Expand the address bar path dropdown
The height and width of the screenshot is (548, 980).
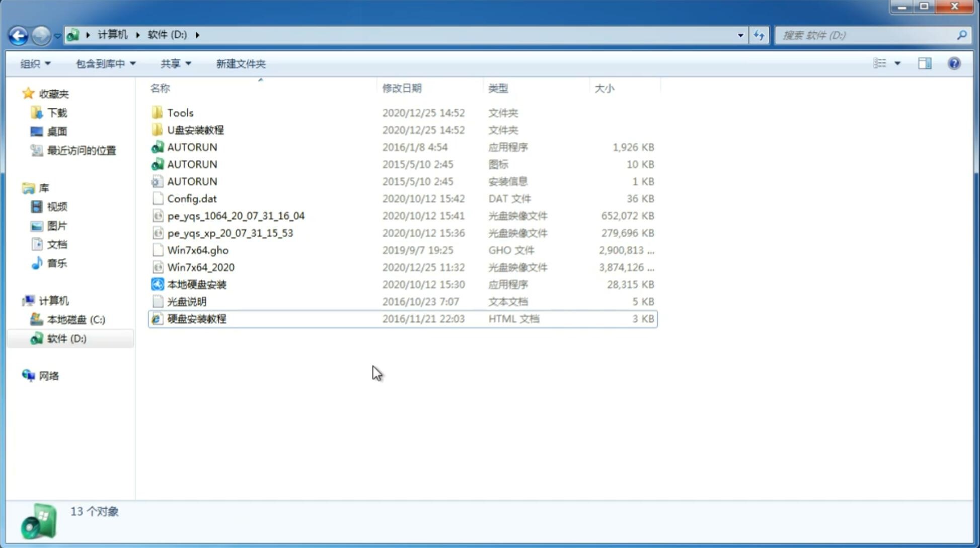pos(740,34)
